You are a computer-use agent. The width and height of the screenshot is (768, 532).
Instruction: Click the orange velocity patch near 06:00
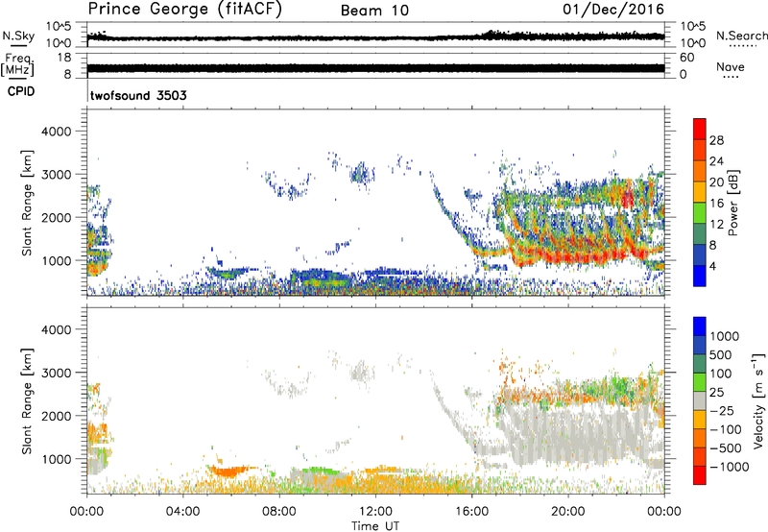229,472
